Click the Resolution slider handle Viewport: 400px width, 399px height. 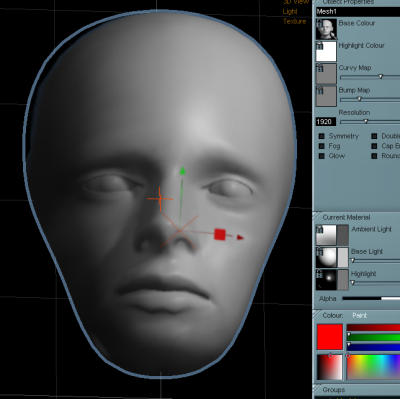(366, 121)
